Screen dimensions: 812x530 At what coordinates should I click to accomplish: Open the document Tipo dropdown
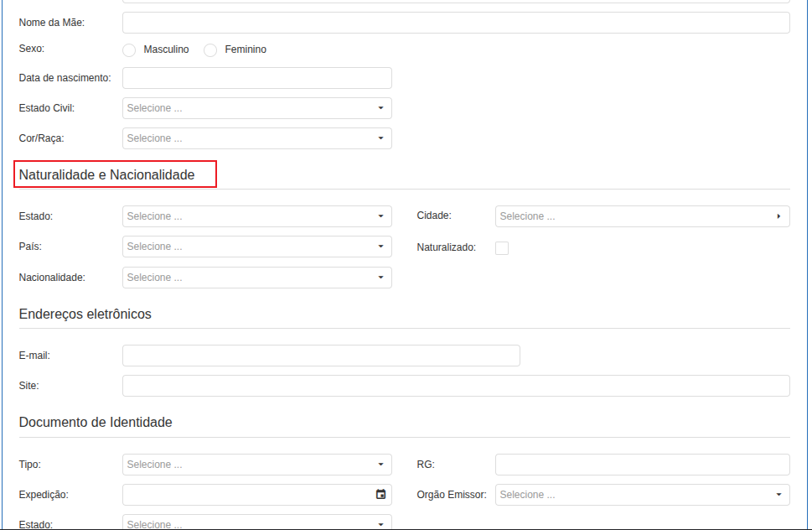point(256,465)
